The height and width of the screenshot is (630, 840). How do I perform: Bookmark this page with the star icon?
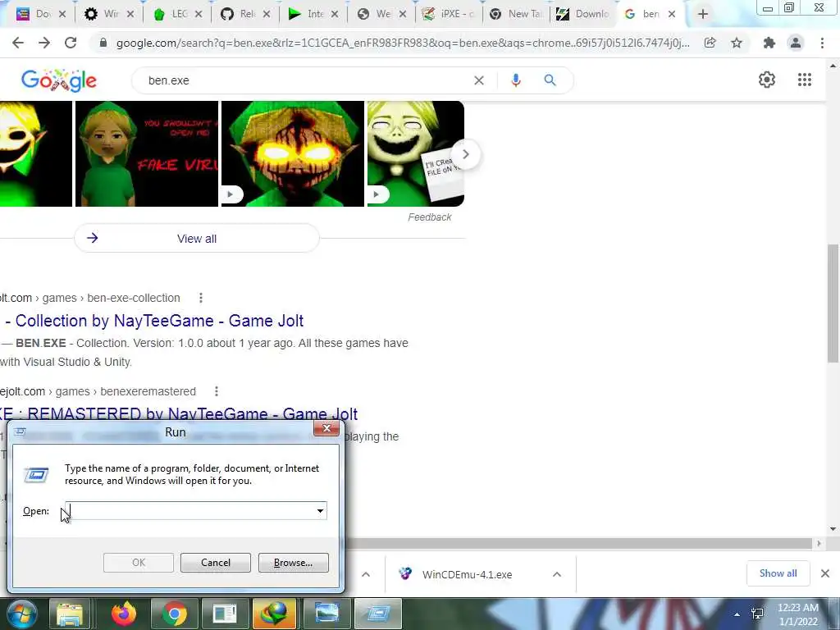[737, 43]
